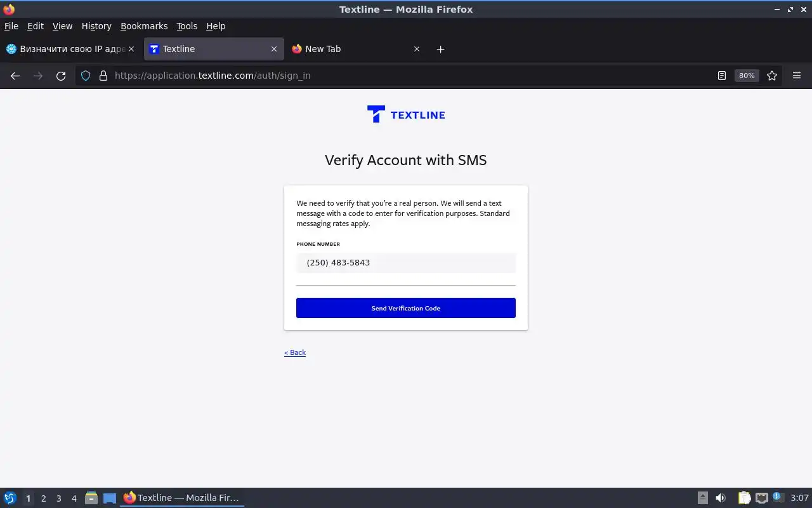Viewport: 812px width, 508px height.
Task: Click the Firefox icon in title bar
Action: point(9,10)
